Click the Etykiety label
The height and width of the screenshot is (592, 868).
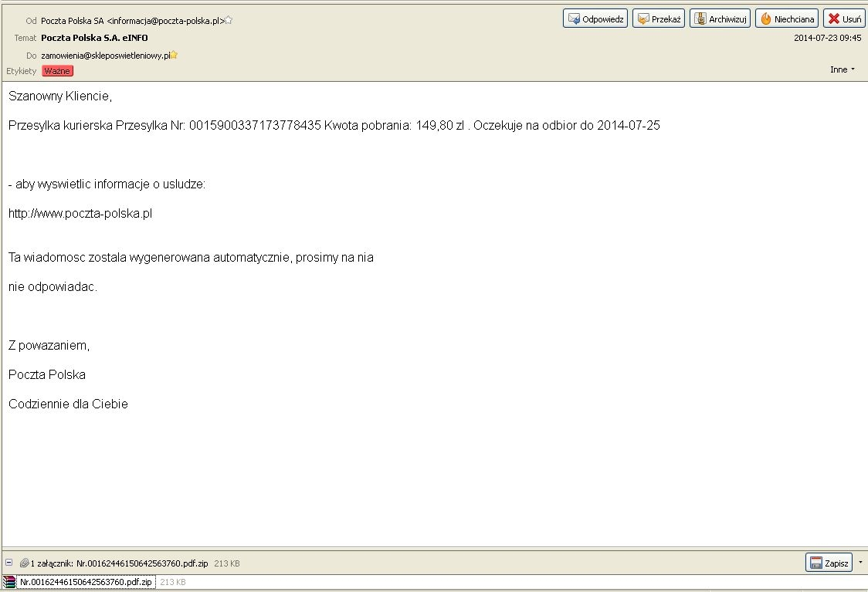[x=22, y=71]
